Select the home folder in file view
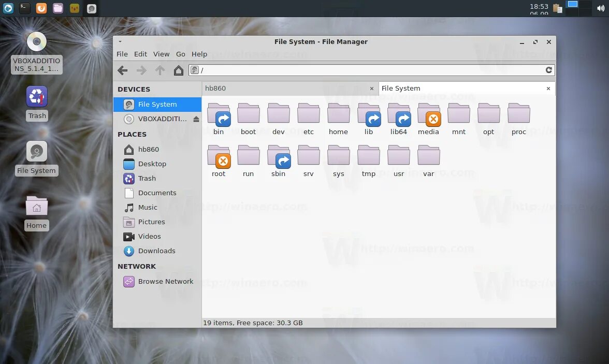The width and height of the screenshot is (609, 364). coord(338,113)
